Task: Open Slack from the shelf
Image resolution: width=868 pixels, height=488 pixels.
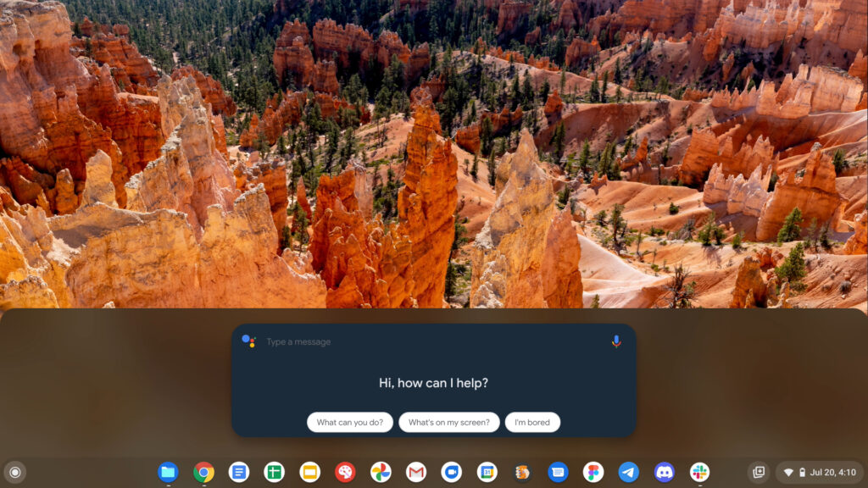Action: [x=699, y=472]
